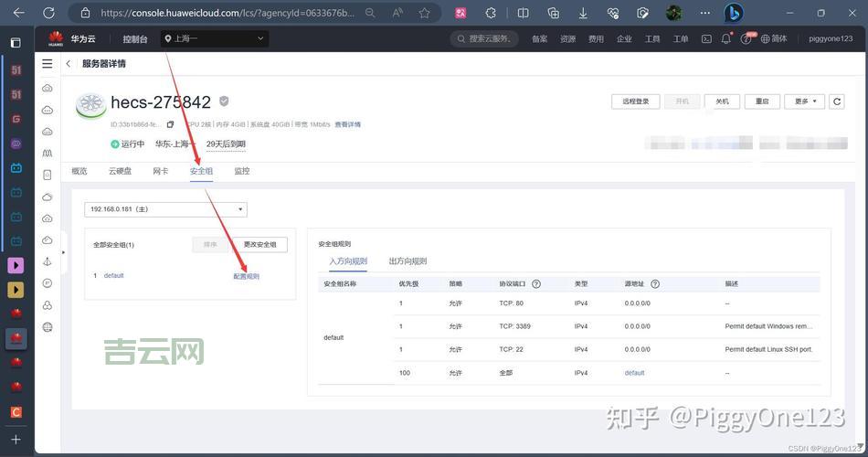Open the 资源 menu in the header
Image resolution: width=868 pixels, height=457 pixels.
568,38
